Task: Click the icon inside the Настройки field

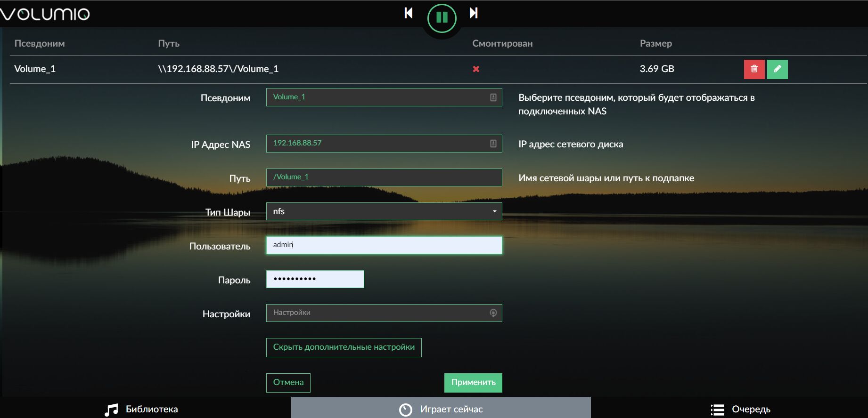Action: (493, 313)
